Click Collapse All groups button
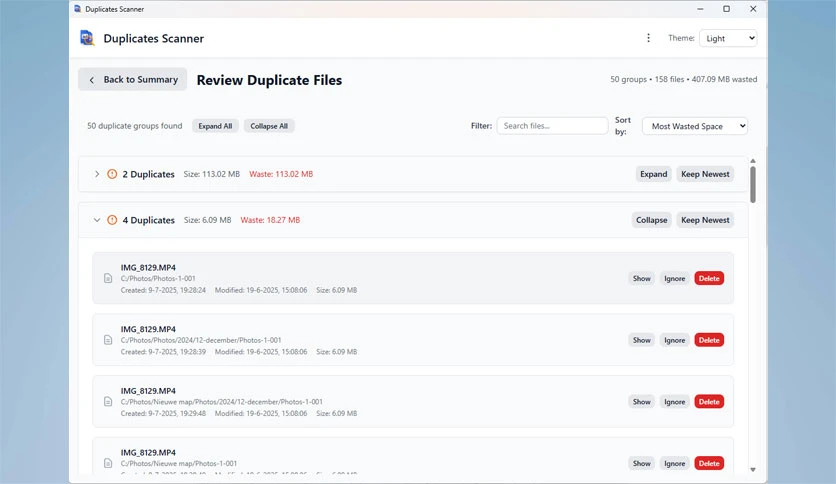The height and width of the screenshot is (484, 836). (269, 126)
